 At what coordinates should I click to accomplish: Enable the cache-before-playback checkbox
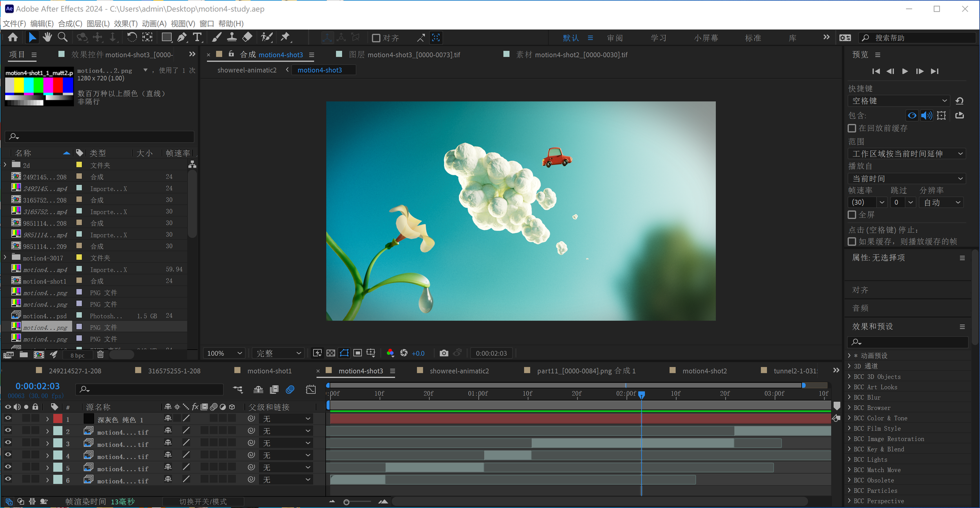tap(852, 128)
